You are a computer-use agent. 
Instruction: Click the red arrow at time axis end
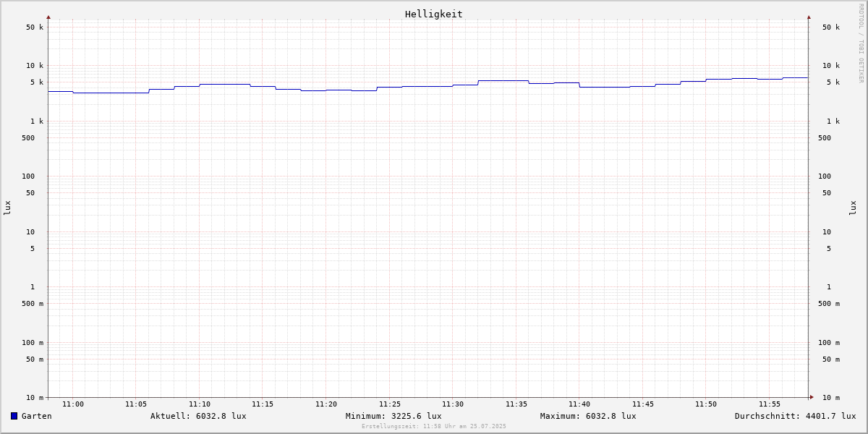point(812,396)
